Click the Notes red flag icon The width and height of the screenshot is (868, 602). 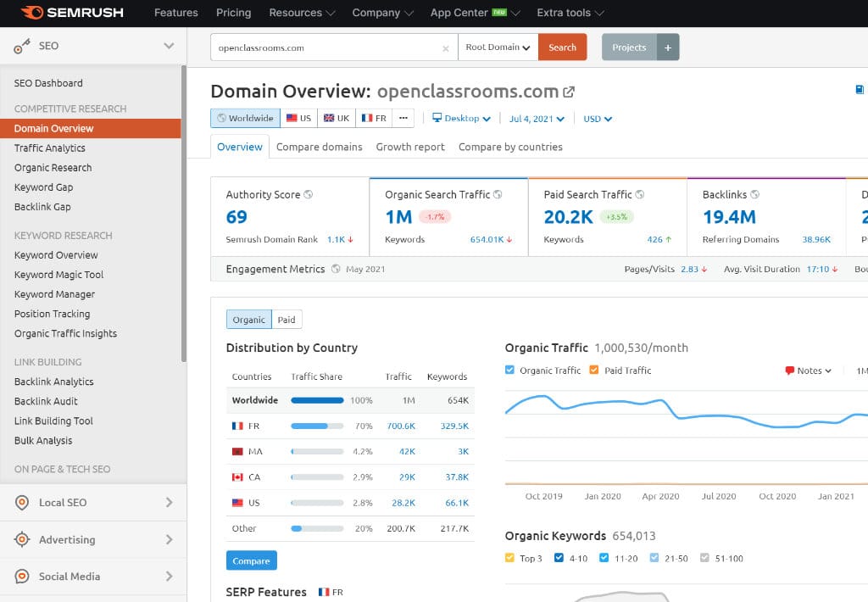(789, 371)
